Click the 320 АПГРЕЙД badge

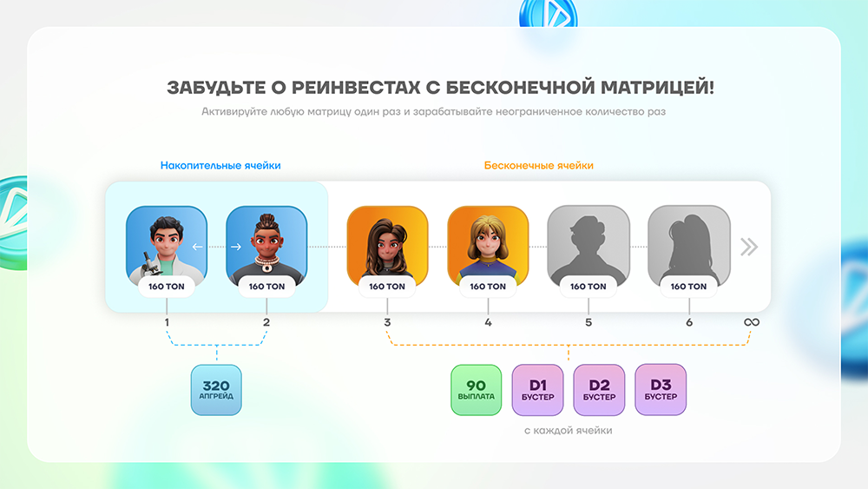216,390
